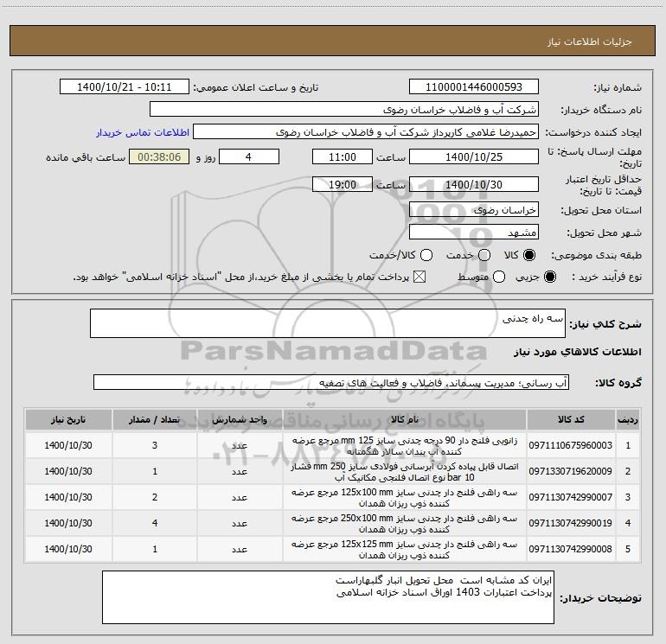Viewport: 666px width, 644px height.
Task: Click the general description field 'سه راه چدنی'
Action: (x=328, y=323)
